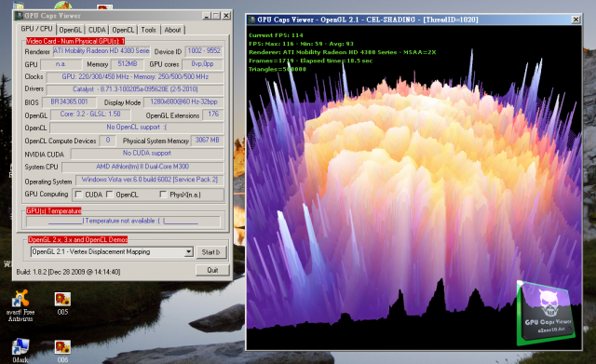Enable the CUDA checkbox

78,195
